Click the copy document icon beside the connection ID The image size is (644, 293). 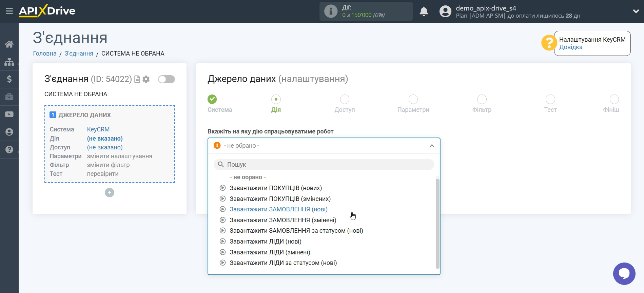137,79
